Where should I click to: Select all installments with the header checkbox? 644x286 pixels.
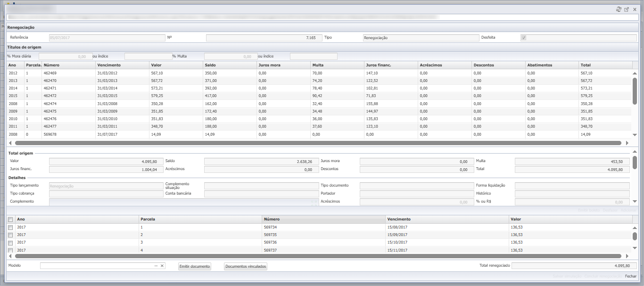click(10, 219)
